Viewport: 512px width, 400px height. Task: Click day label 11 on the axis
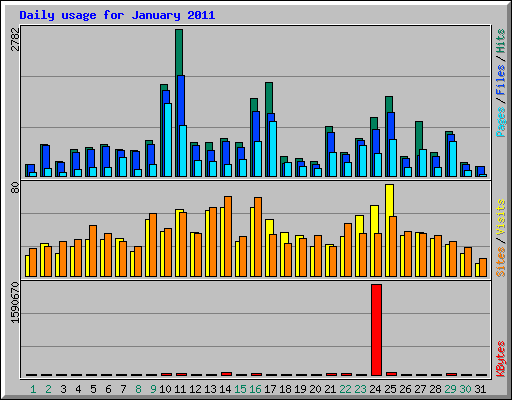(180, 389)
